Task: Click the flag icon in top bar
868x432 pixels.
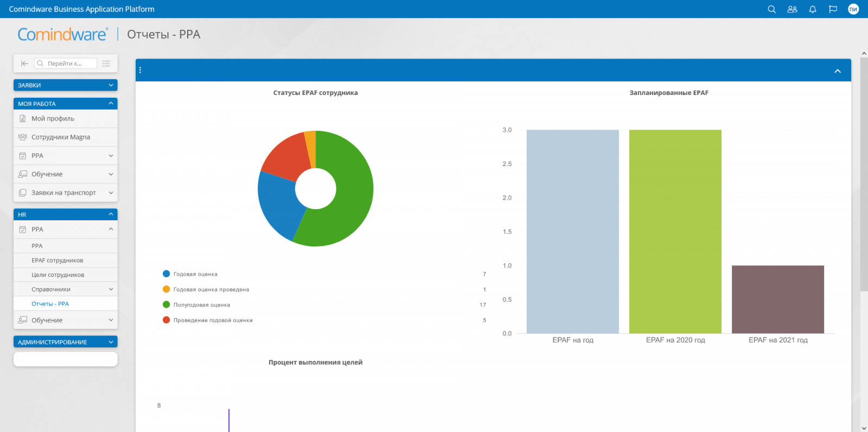Action: pos(833,9)
